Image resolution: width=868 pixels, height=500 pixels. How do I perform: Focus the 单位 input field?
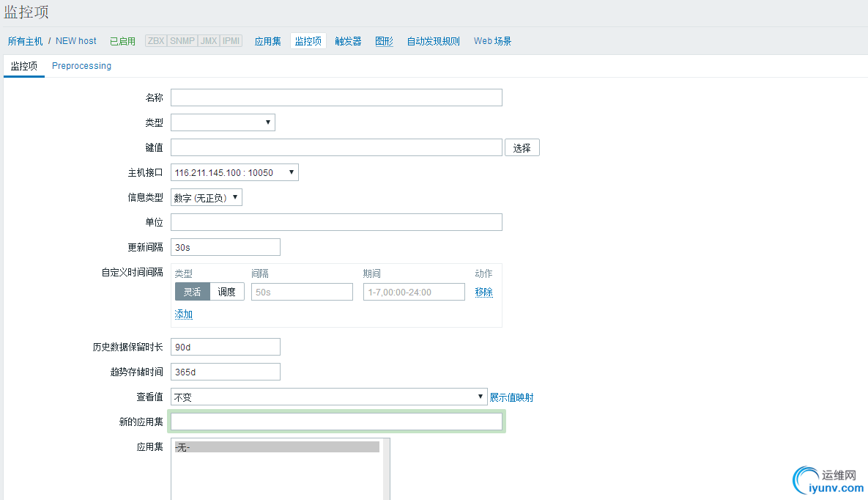tap(336, 222)
